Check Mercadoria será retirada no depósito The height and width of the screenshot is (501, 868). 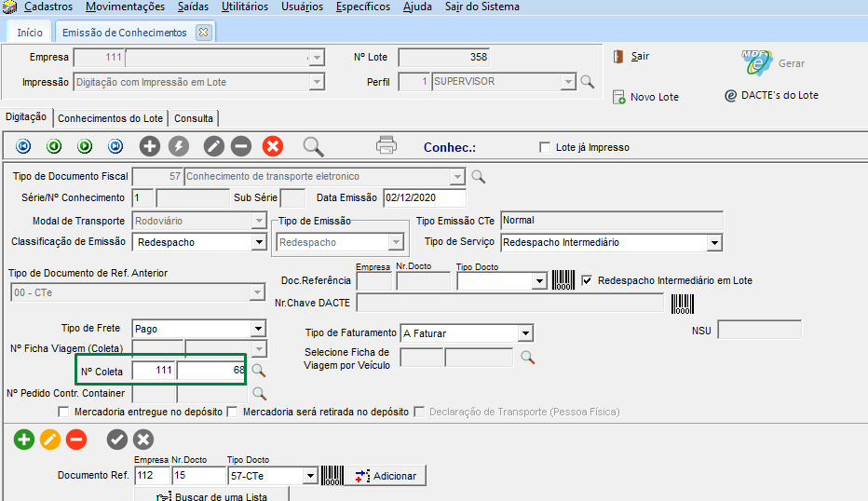click(233, 412)
